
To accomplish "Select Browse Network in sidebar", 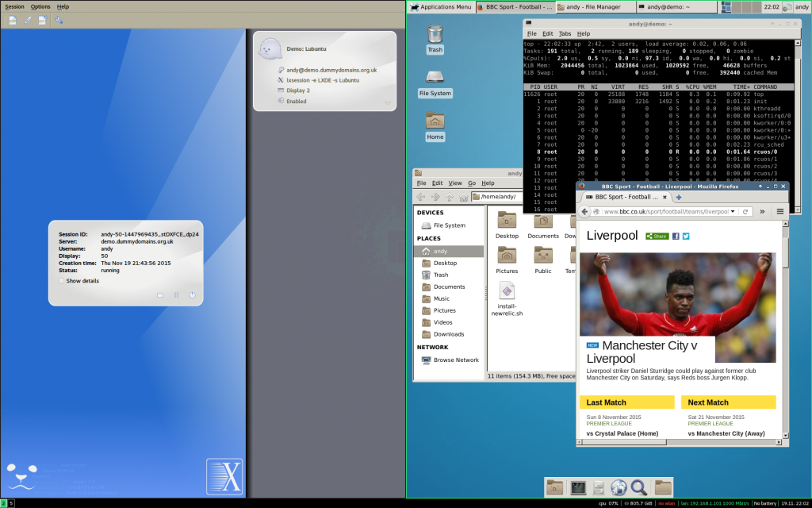I will [449, 360].
